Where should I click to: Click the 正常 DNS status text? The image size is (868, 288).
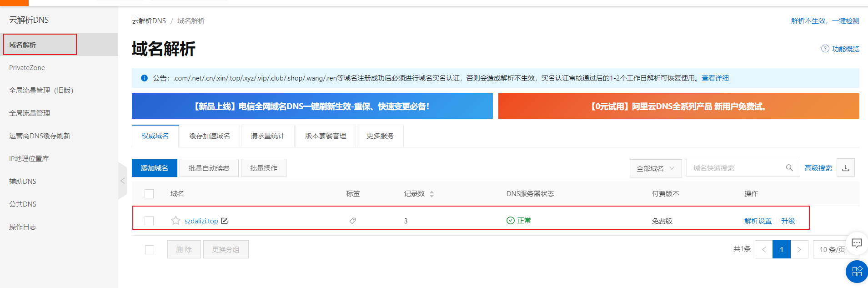coord(524,220)
